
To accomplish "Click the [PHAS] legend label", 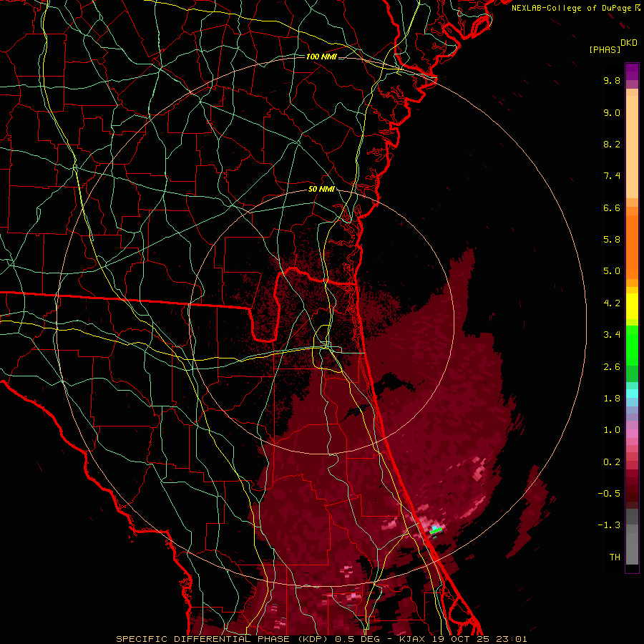I will [x=605, y=49].
